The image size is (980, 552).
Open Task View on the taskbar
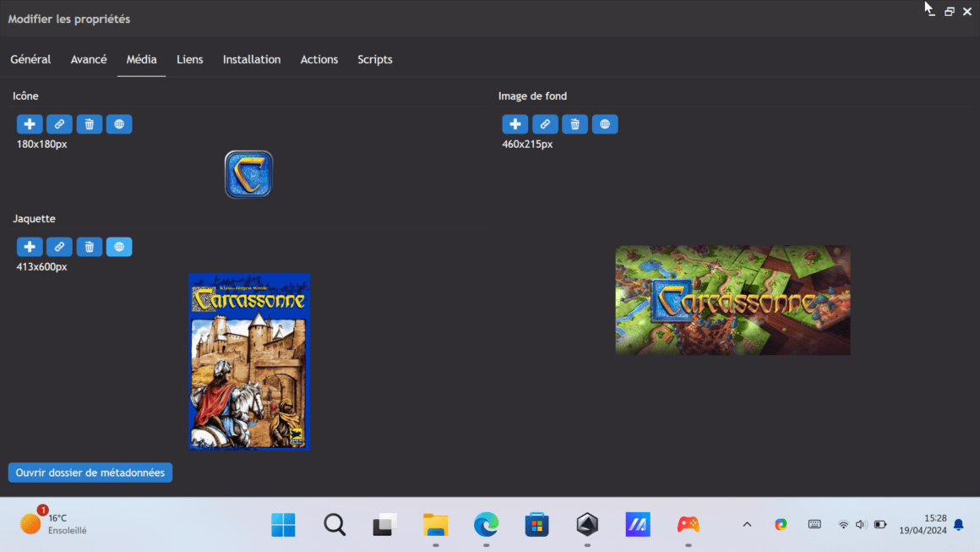[385, 524]
